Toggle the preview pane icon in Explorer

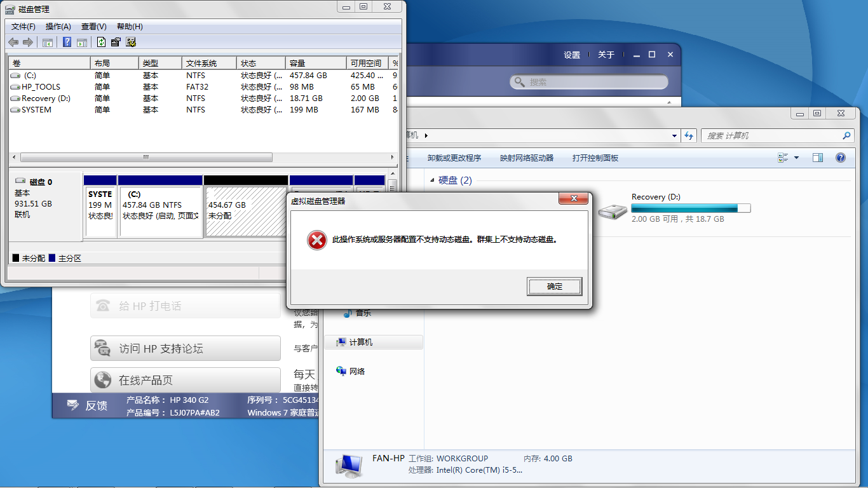pyautogui.click(x=818, y=158)
